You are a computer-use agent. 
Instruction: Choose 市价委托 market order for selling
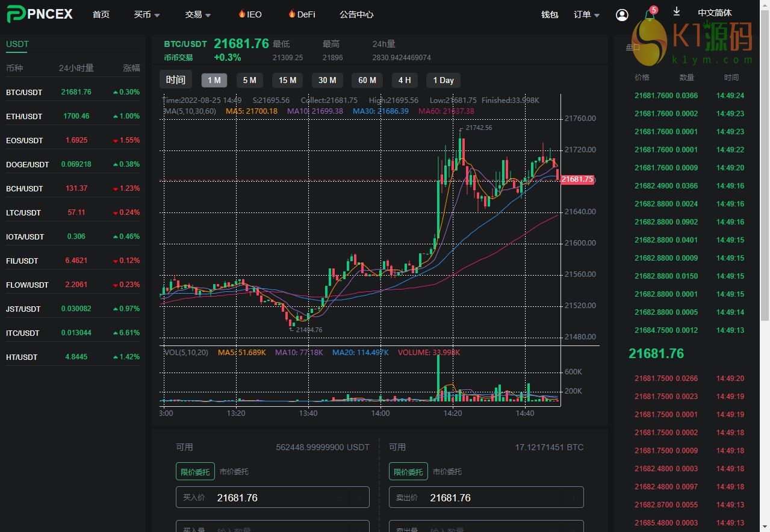click(447, 471)
